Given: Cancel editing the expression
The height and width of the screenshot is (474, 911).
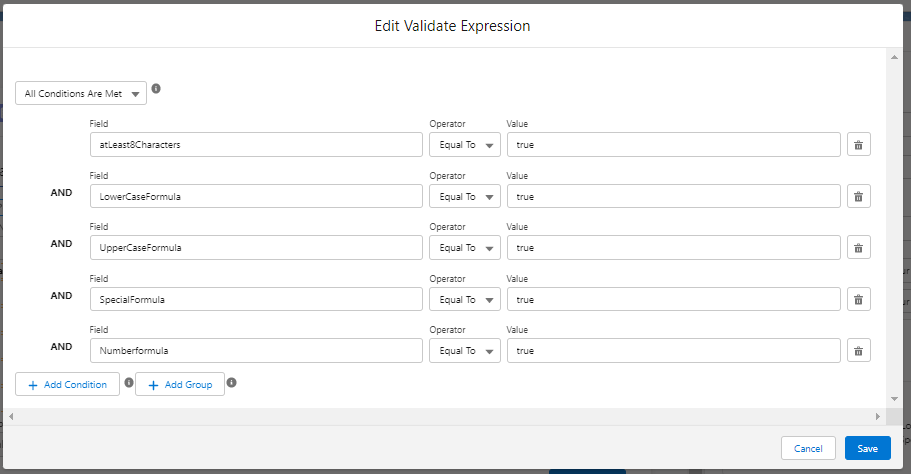Looking at the screenshot, I should click(808, 448).
